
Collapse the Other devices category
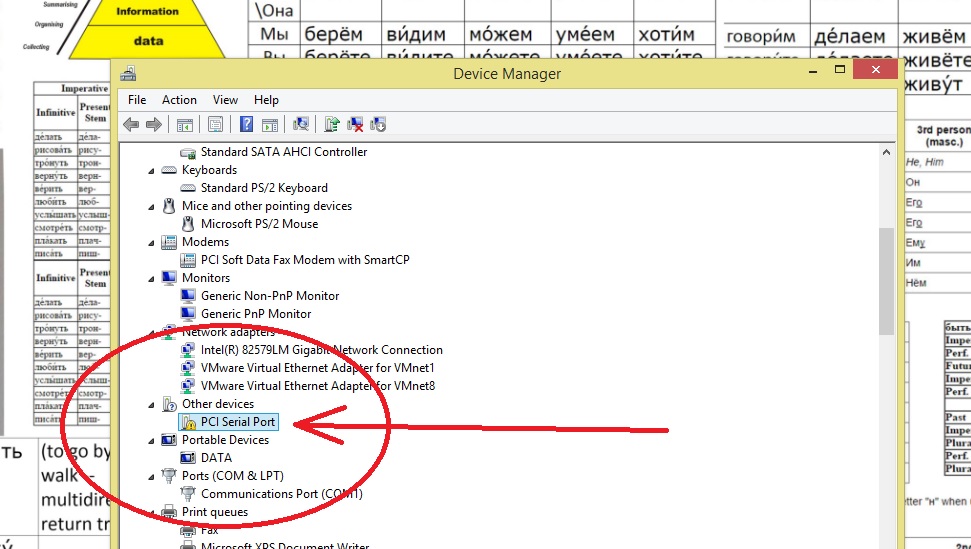pyautogui.click(x=152, y=404)
